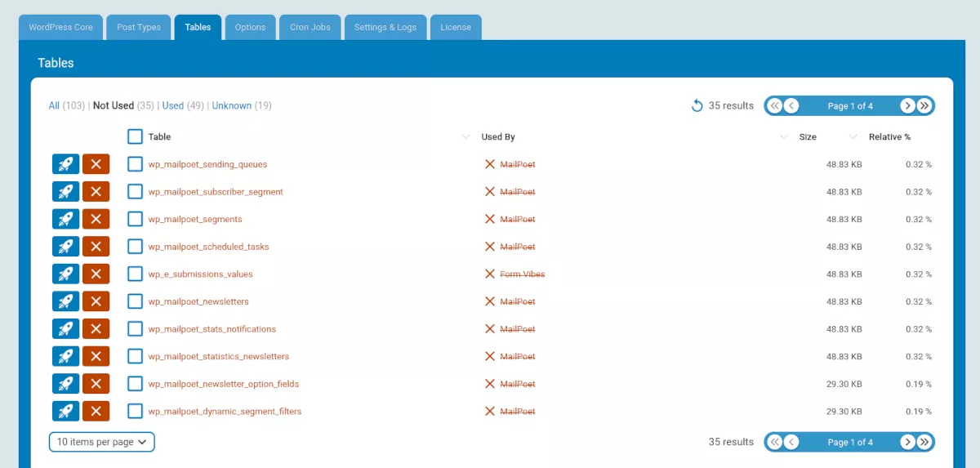This screenshot has width=980, height=468.
Task: Tick checkbox for wp_mailpoet_segments
Action: coord(135,219)
